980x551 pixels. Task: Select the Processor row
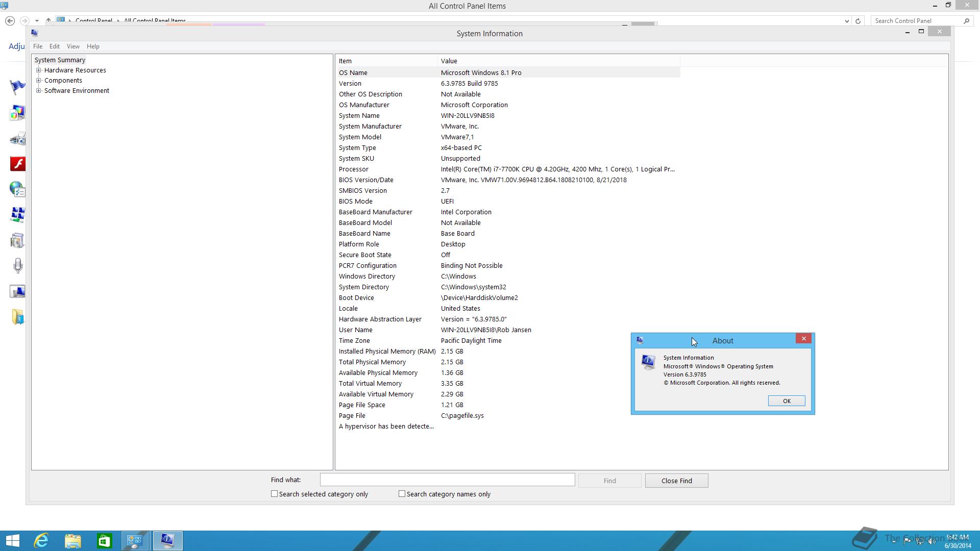click(508, 169)
